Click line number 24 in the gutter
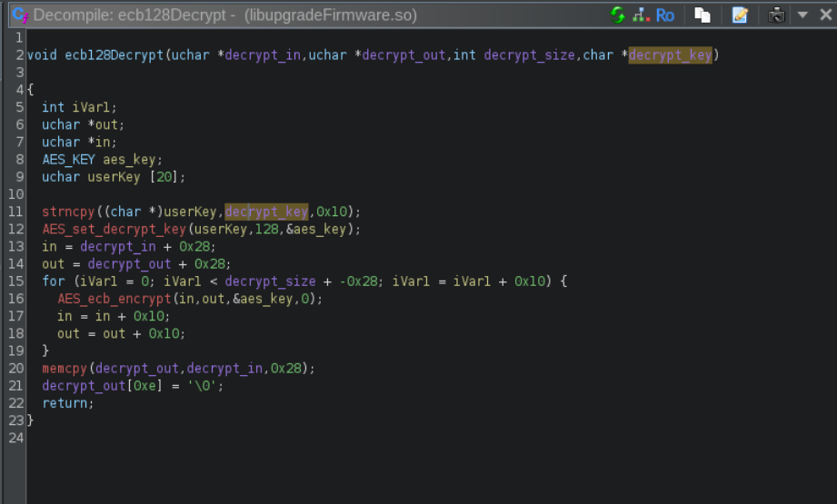Image resolution: width=837 pixels, height=504 pixels. 16,438
